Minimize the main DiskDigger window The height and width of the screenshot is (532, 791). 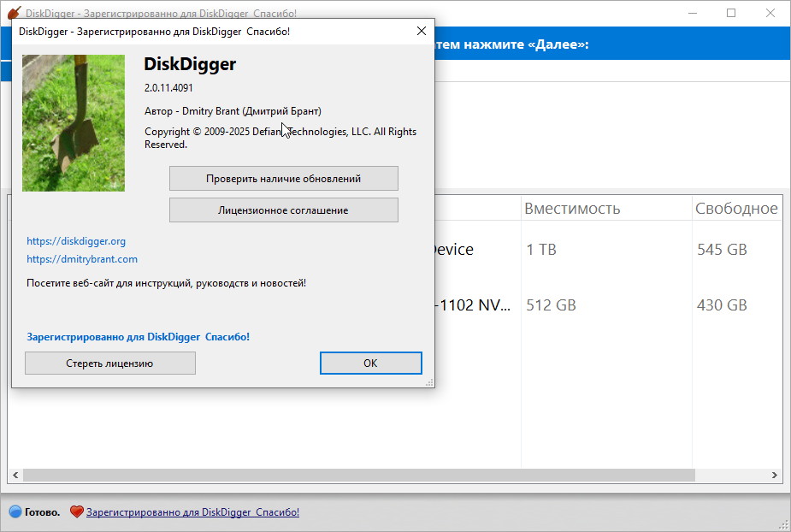point(693,13)
